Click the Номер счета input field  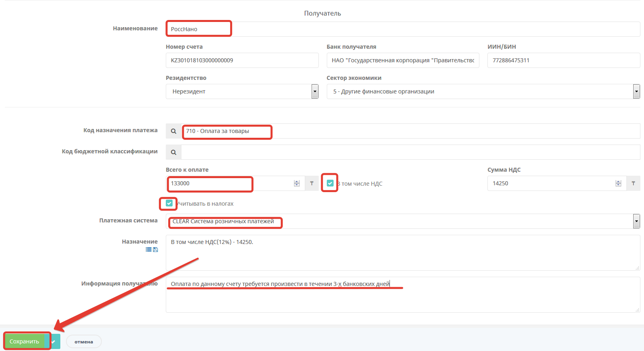coord(242,60)
